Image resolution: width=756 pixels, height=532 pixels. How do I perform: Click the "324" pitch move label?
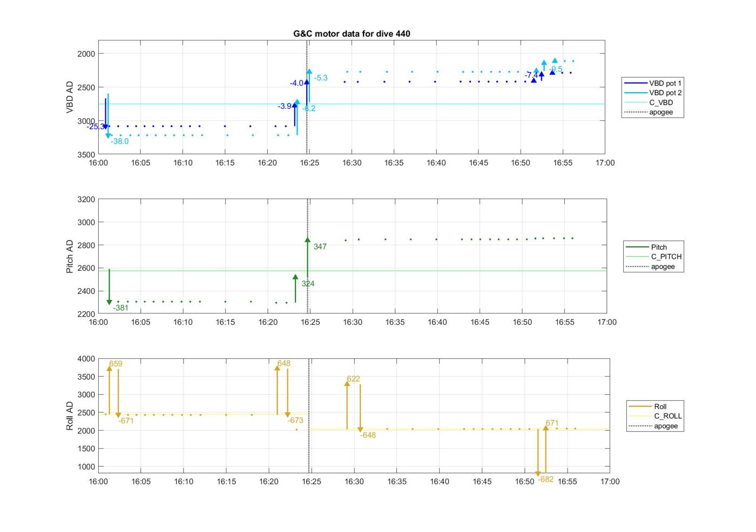tap(308, 284)
